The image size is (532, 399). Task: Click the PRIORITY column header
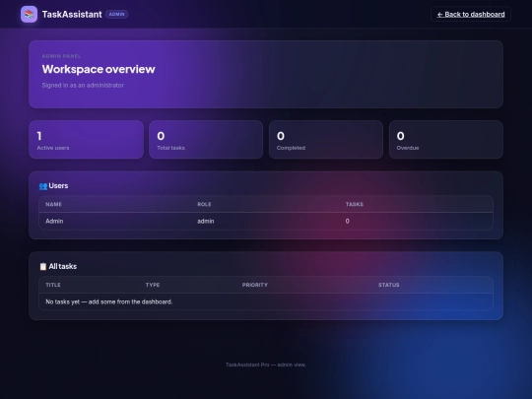(x=255, y=285)
